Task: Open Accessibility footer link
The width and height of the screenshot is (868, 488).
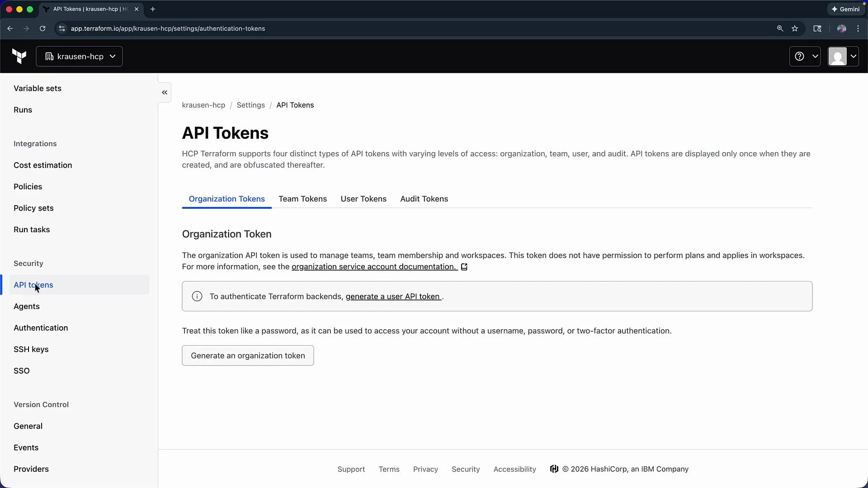Action: [514, 469]
